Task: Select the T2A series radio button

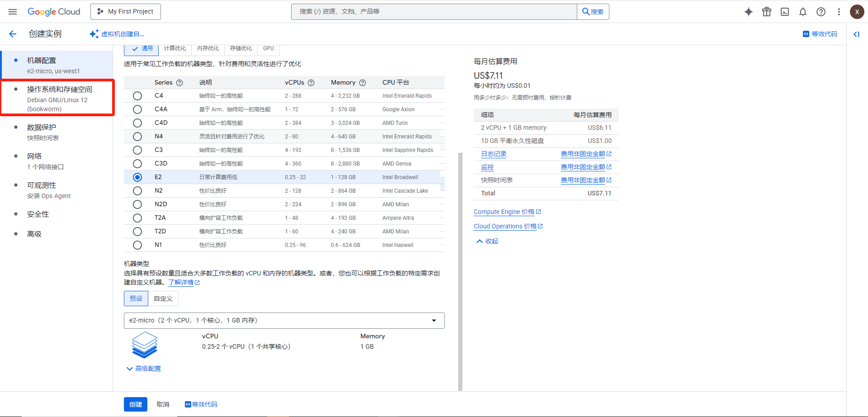Action: (137, 218)
